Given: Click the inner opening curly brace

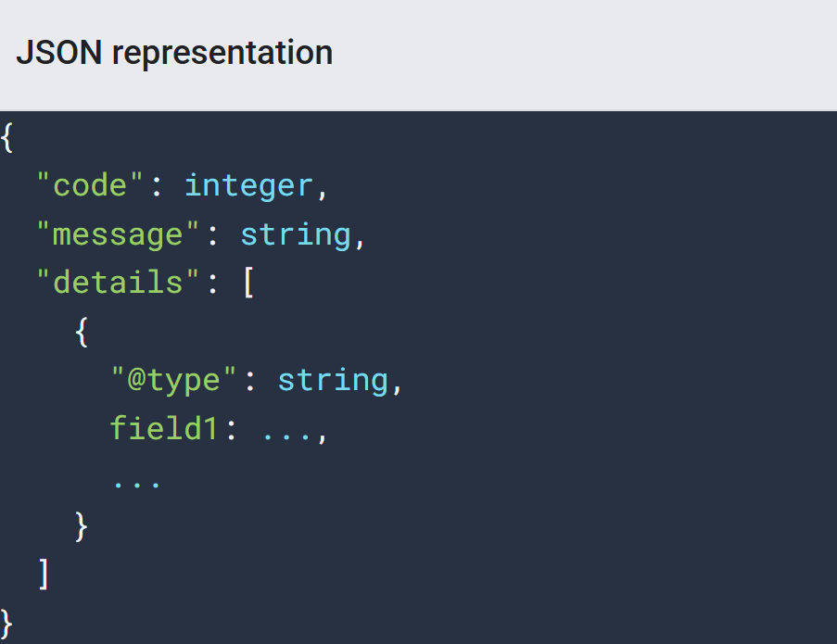Looking at the screenshot, I should (x=82, y=332).
